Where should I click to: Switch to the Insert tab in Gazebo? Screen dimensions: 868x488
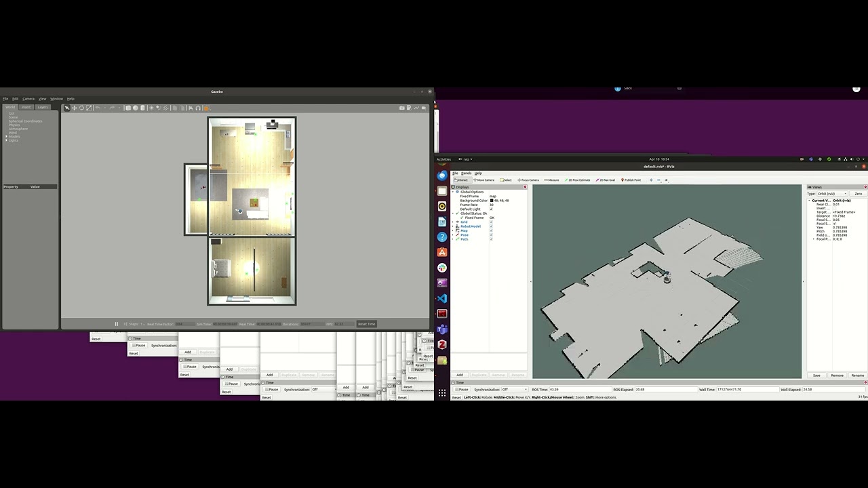point(26,107)
